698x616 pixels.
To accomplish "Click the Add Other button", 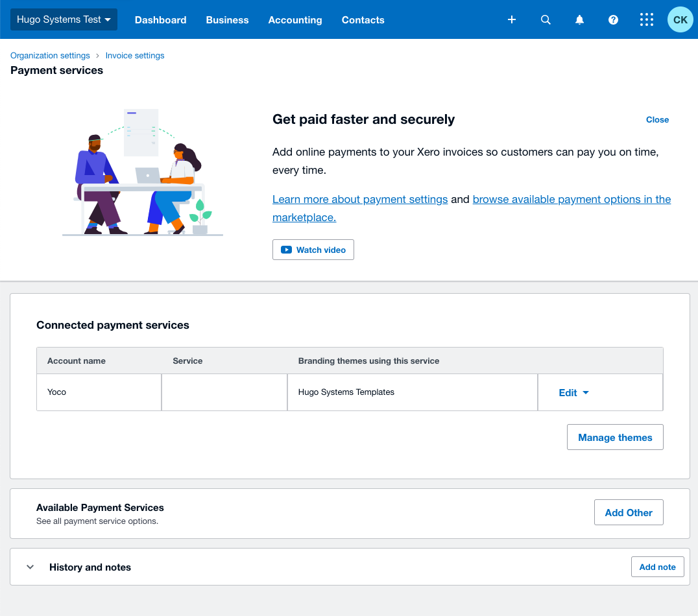I will tap(628, 512).
